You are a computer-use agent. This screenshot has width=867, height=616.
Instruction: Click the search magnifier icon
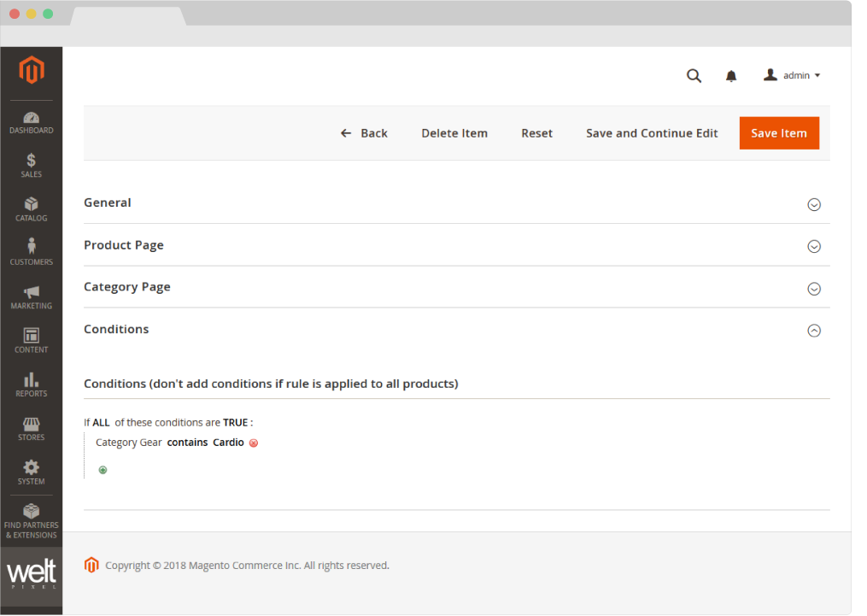pos(694,76)
